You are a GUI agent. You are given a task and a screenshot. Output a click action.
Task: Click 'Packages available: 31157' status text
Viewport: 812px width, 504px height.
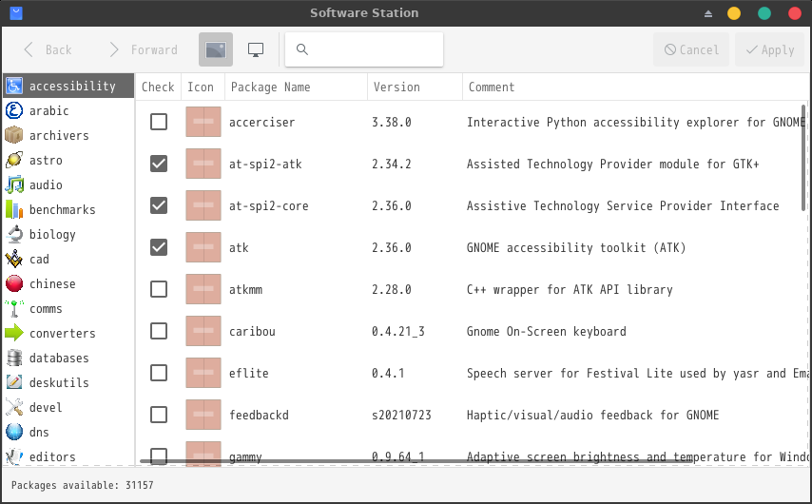tap(83, 485)
